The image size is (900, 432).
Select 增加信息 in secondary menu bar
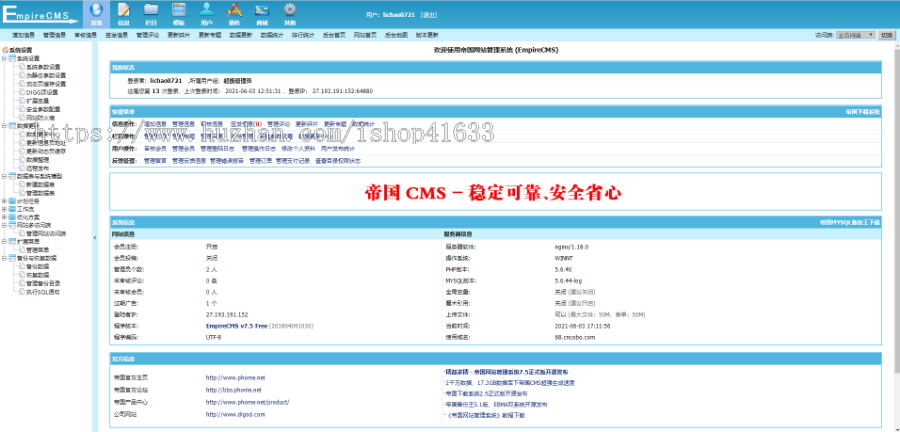coord(22,35)
